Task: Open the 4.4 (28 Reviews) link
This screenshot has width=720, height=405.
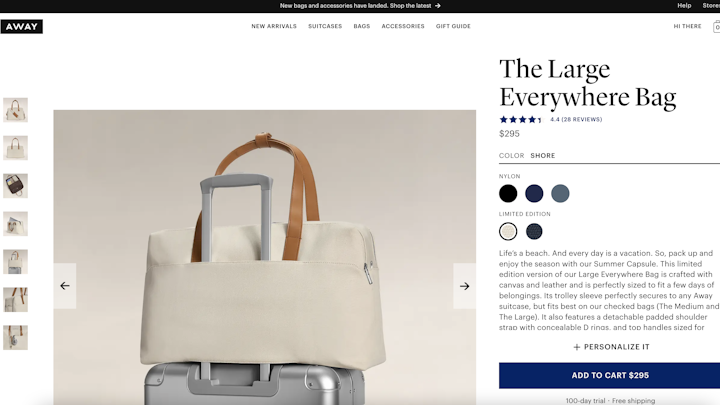Action: (x=576, y=119)
